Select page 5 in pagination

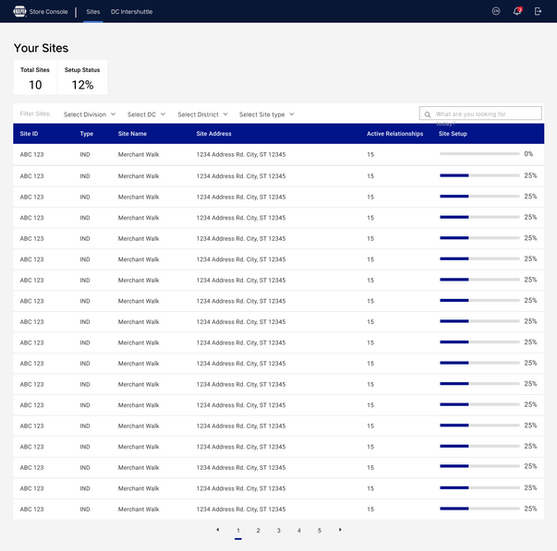(x=319, y=530)
